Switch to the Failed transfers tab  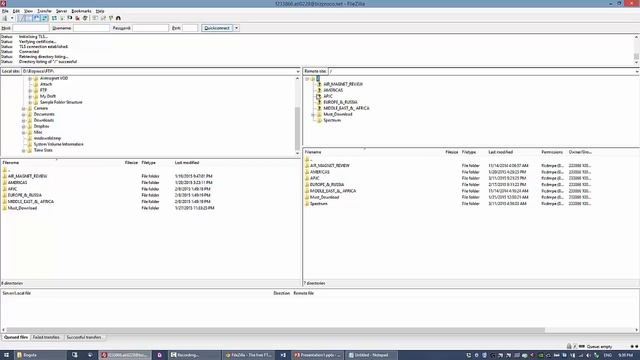click(x=46, y=338)
